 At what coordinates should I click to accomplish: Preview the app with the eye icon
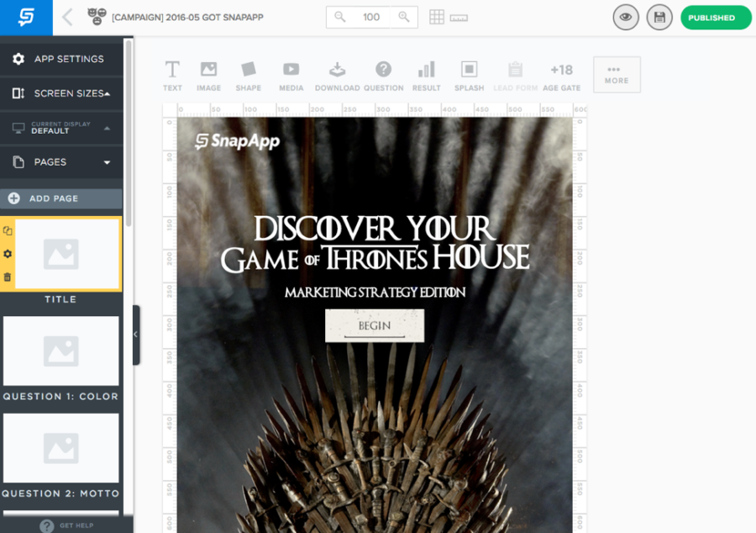coord(626,18)
